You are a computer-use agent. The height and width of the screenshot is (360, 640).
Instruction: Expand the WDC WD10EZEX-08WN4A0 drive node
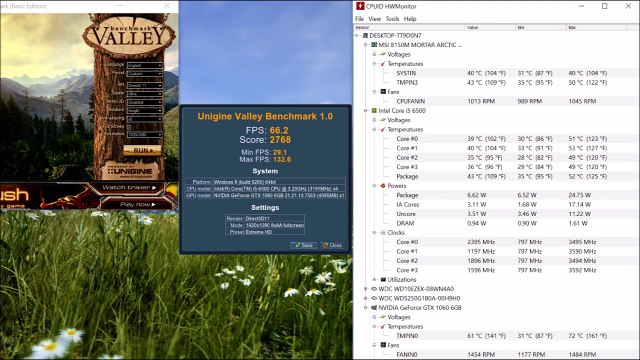point(366,289)
